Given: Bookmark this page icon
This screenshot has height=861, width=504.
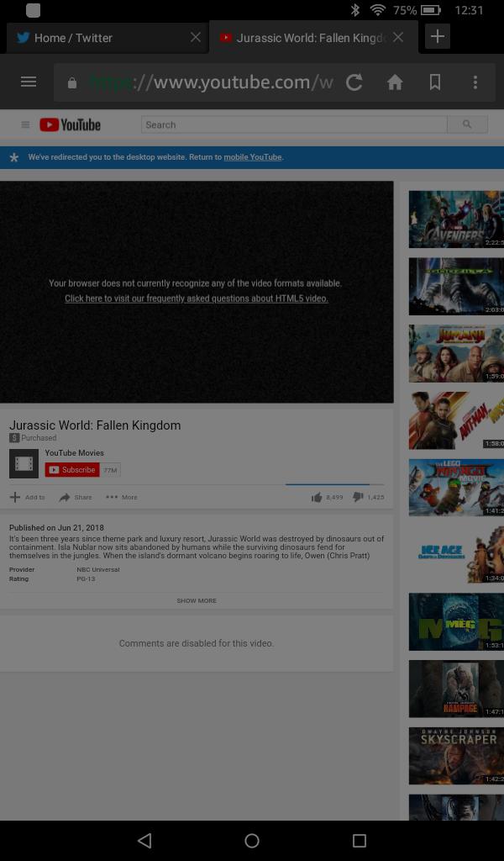Looking at the screenshot, I should (435, 82).
